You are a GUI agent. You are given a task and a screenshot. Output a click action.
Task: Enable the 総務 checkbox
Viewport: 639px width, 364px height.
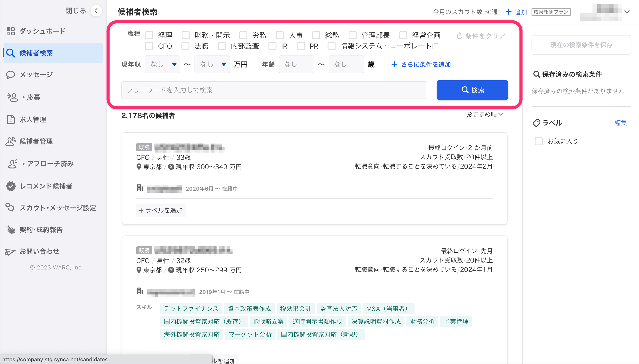click(x=316, y=35)
